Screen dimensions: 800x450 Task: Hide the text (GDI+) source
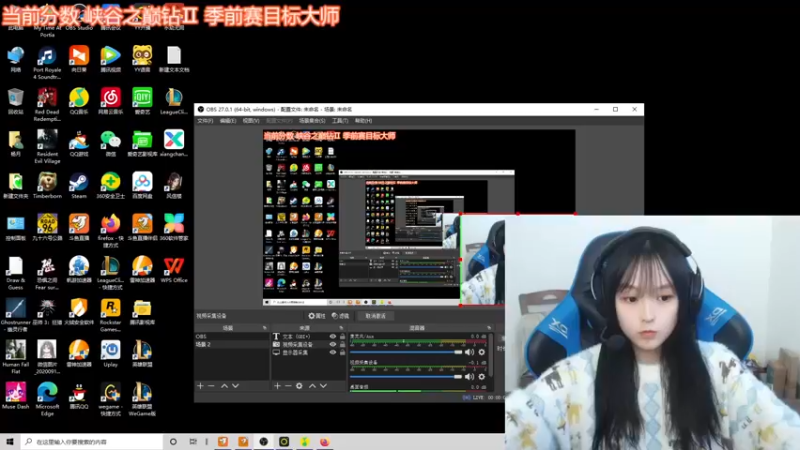tap(333, 336)
